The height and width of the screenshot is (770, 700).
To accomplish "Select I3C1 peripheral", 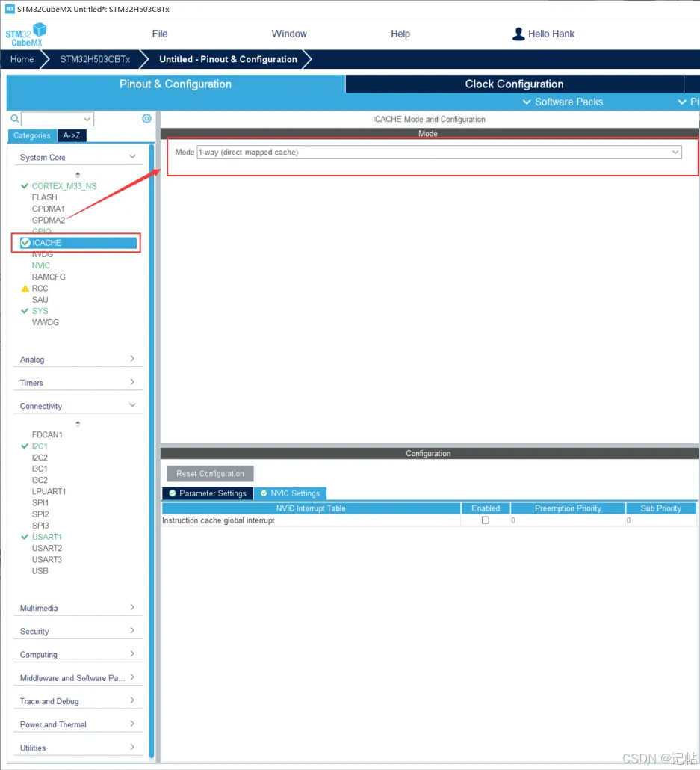I will (x=40, y=469).
